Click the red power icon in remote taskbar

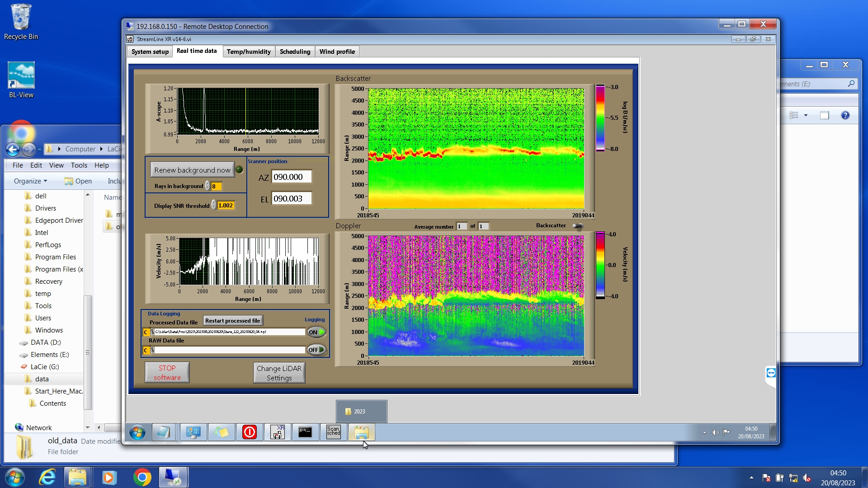(249, 432)
